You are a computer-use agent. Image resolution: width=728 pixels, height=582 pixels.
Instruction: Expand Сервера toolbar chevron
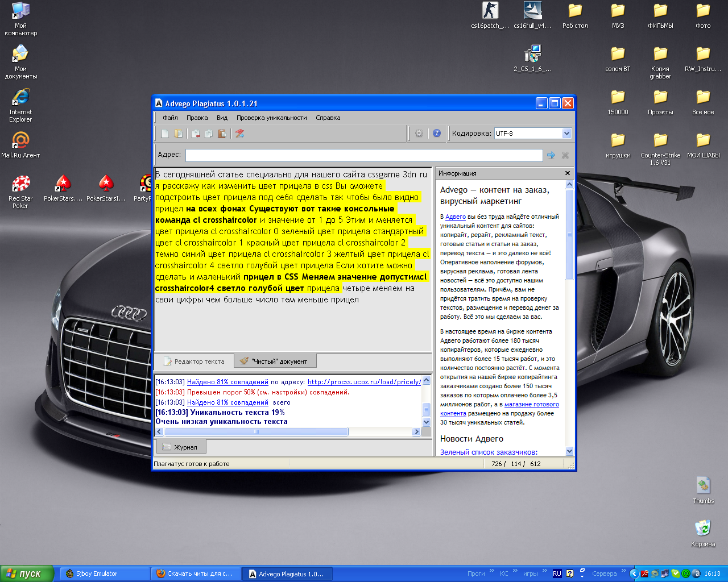pyautogui.click(x=623, y=571)
